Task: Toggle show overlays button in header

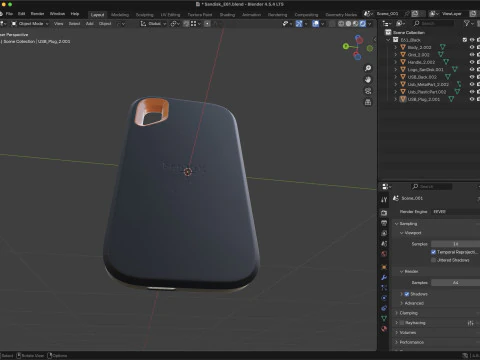Action: [x=315, y=24]
